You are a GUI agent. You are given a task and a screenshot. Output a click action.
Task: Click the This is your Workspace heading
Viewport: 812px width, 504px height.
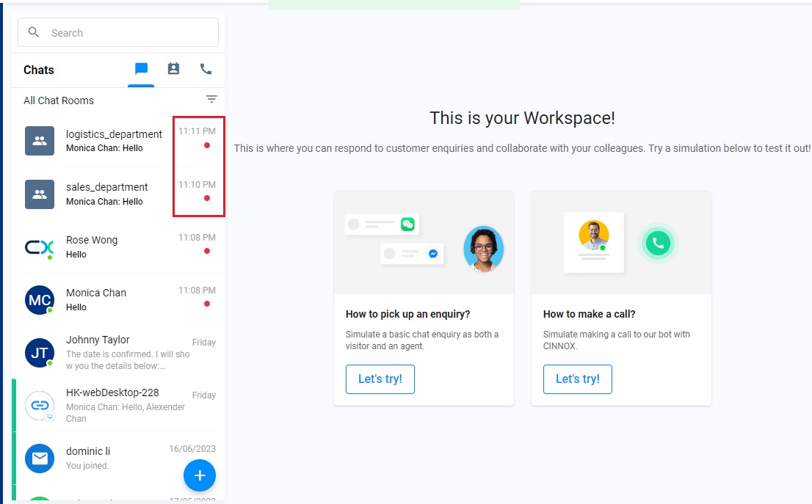522,118
